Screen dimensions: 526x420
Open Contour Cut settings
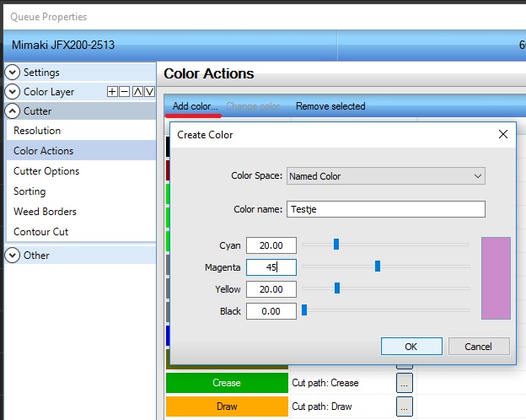pos(81,232)
